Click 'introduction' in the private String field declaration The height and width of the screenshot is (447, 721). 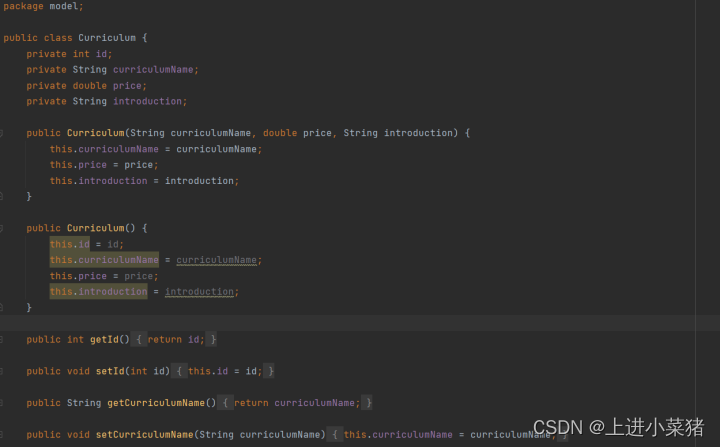pos(148,101)
